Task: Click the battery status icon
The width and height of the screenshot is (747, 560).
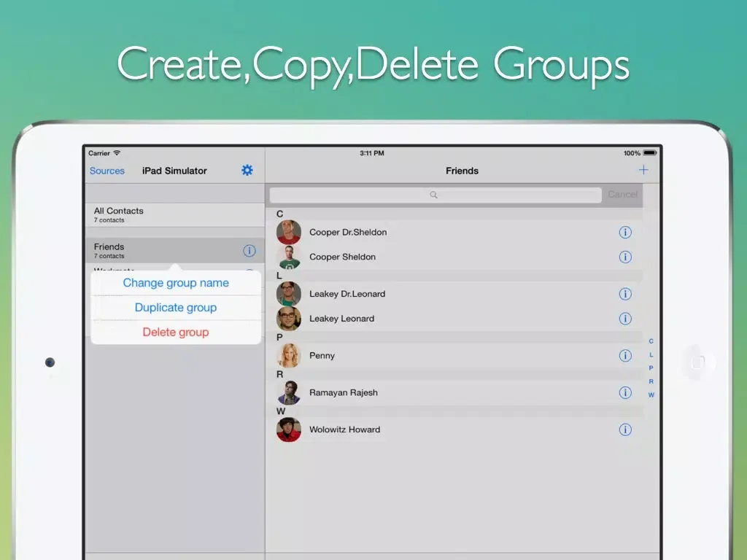Action: tap(650, 153)
